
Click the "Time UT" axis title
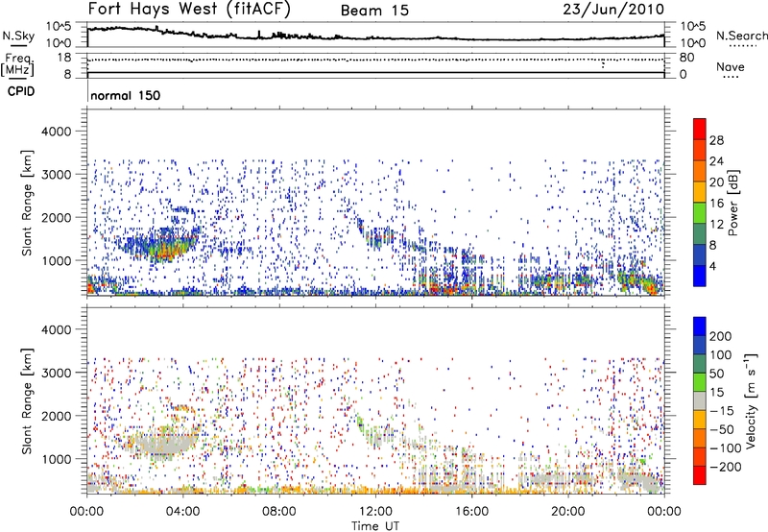[x=375, y=526]
